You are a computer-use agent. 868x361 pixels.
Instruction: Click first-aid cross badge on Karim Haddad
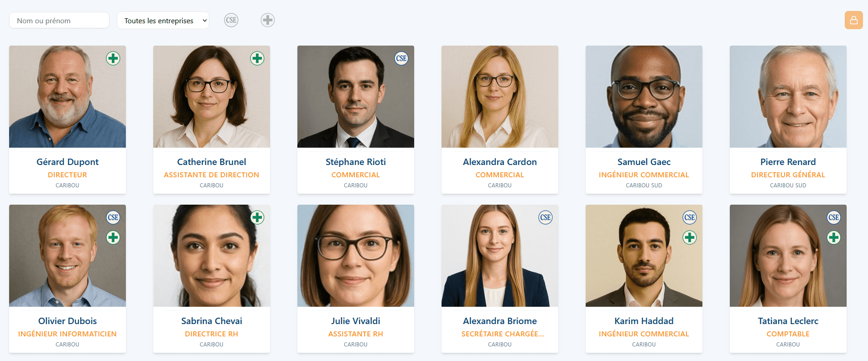(x=690, y=237)
